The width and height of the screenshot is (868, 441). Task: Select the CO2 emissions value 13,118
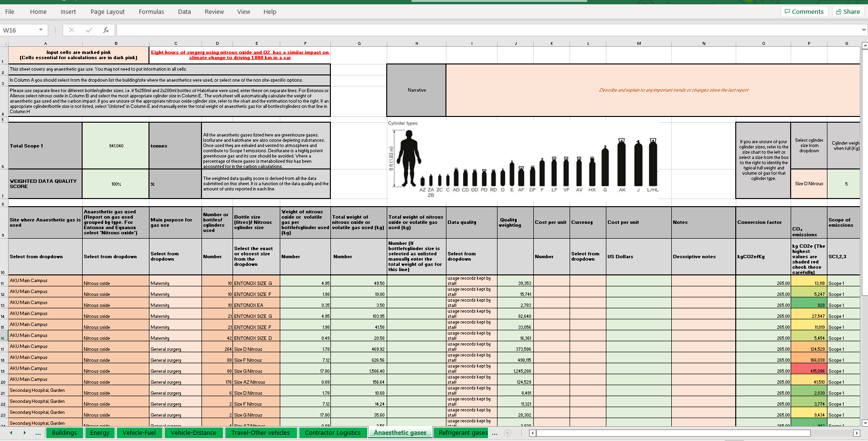point(809,281)
